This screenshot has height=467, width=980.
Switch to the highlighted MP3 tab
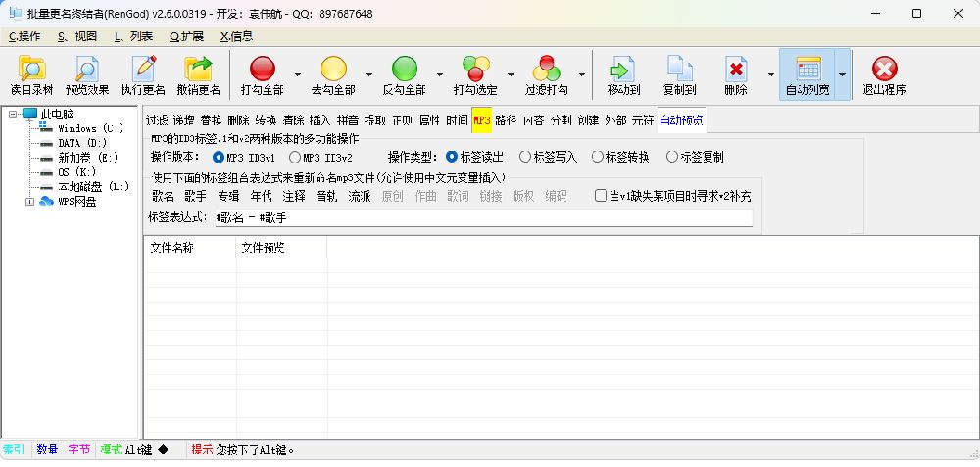point(482,120)
